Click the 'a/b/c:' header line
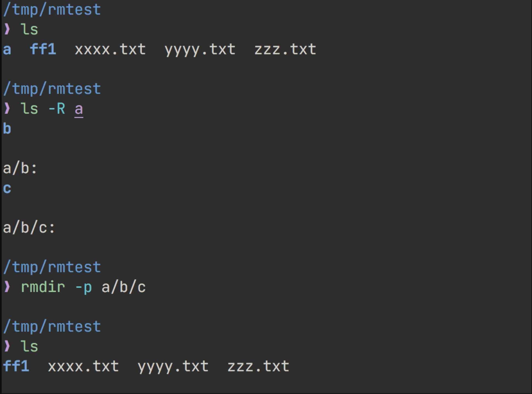 29,227
